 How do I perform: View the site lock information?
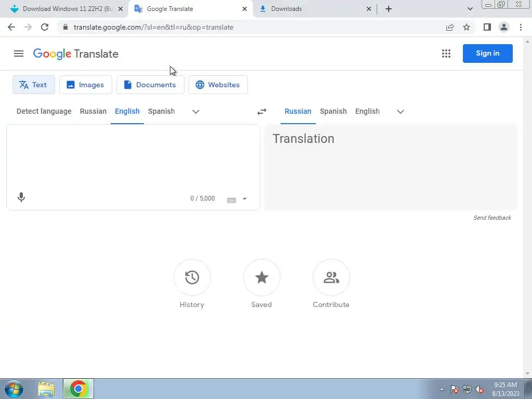click(65, 27)
